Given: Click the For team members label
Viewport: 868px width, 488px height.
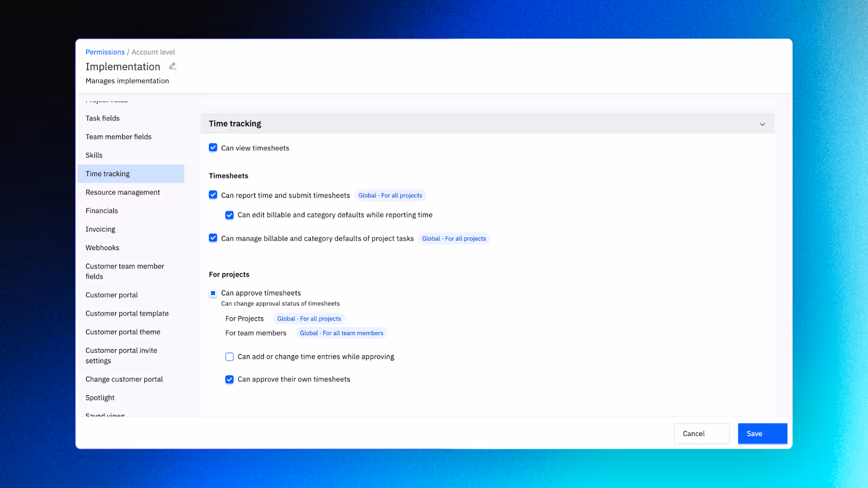Looking at the screenshot, I should 256,333.
